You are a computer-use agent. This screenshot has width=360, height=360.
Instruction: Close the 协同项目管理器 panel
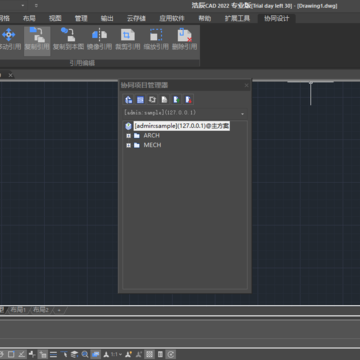click(x=246, y=85)
